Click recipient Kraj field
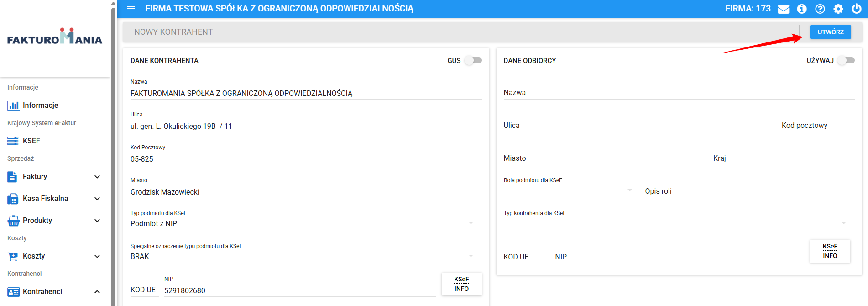868x306 pixels. [781, 158]
